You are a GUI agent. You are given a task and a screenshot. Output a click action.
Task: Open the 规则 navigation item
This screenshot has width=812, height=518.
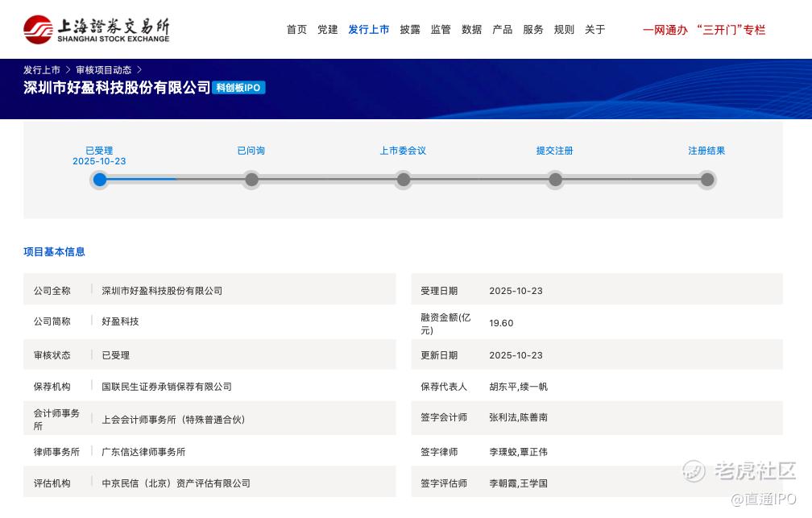point(564,30)
